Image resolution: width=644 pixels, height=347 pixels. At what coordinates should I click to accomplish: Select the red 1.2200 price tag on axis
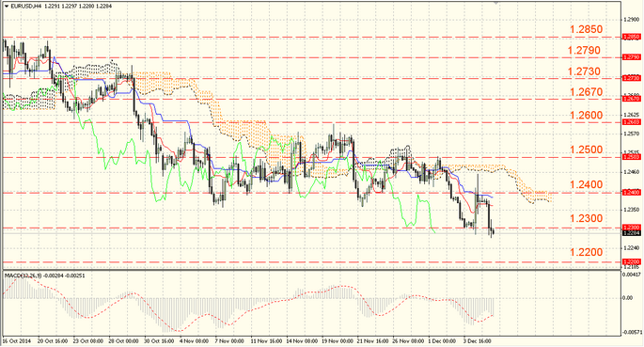[631, 261]
